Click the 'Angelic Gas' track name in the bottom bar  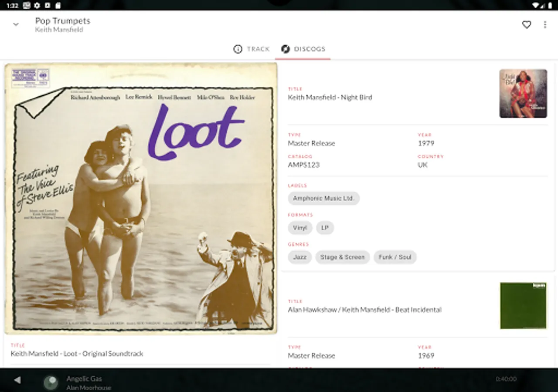pyautogui.click(x=84, y=378)
